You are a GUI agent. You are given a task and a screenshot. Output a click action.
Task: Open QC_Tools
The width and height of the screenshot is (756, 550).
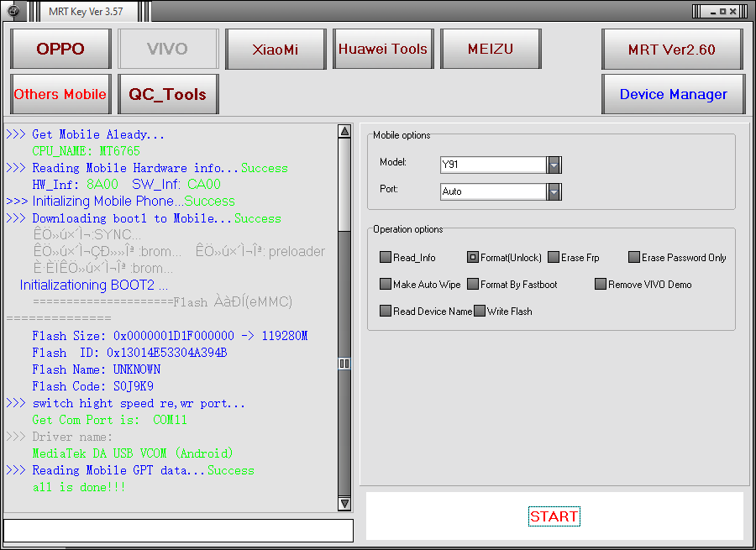point(168,94)
